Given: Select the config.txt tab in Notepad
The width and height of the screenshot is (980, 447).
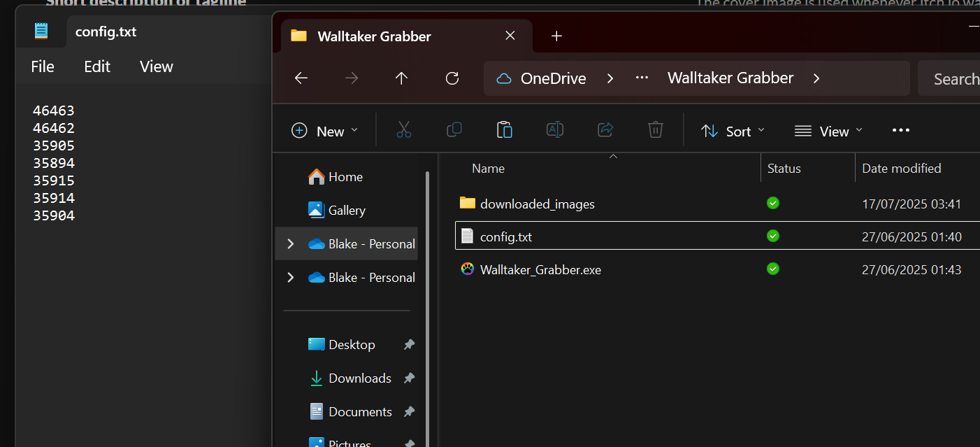Looking at the screenshot, I should click(106, 31).
